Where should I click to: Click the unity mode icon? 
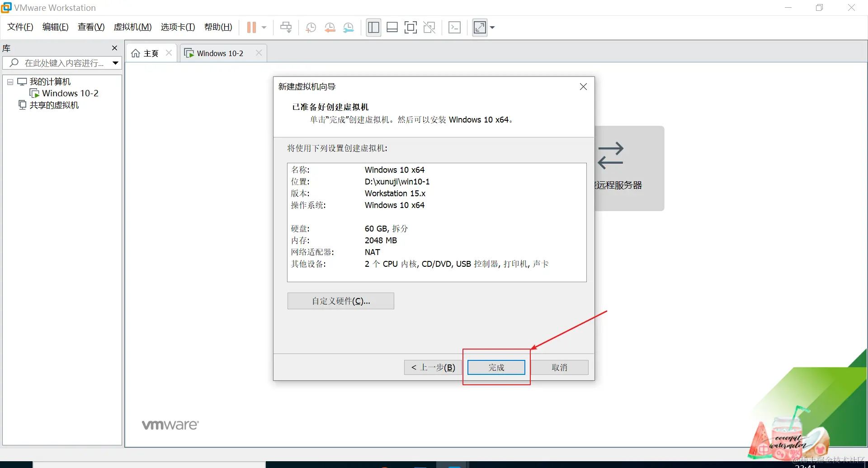[429, 28]
